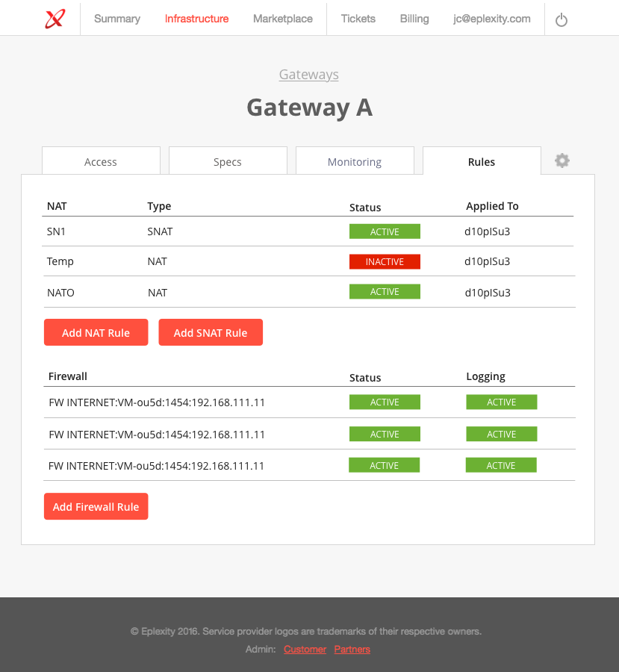Select Infrastructure in the top navigation
The height and width of the screenshot is (672, 619).
(197, 19)
